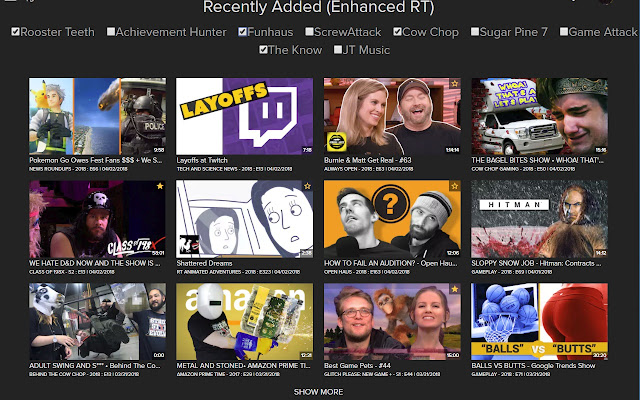Click the 'Best Game Pets - #44' title

pyautogui.click(x=357, y=366)
